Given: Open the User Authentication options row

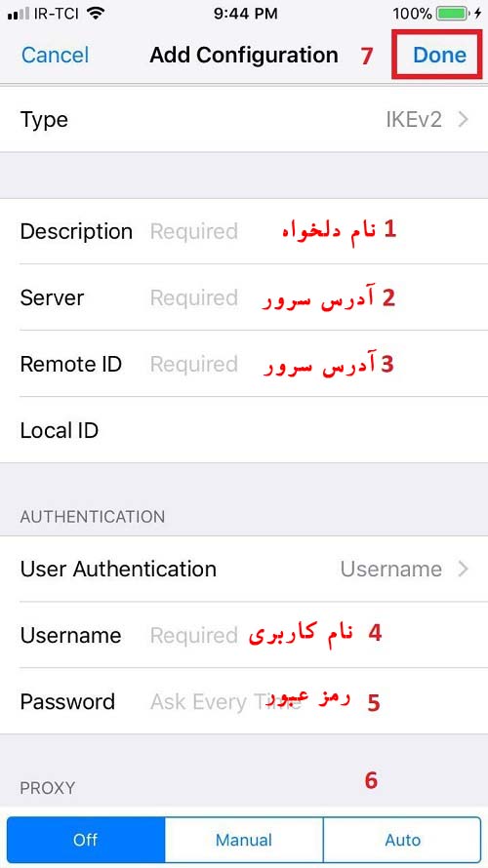Looking at the screenshot, I should (x=244, y=569).
